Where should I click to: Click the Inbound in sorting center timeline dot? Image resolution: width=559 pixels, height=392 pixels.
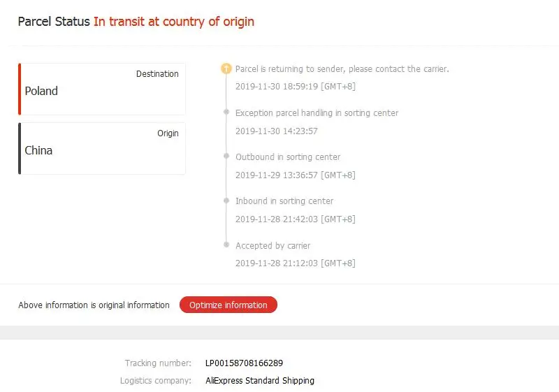226,201
